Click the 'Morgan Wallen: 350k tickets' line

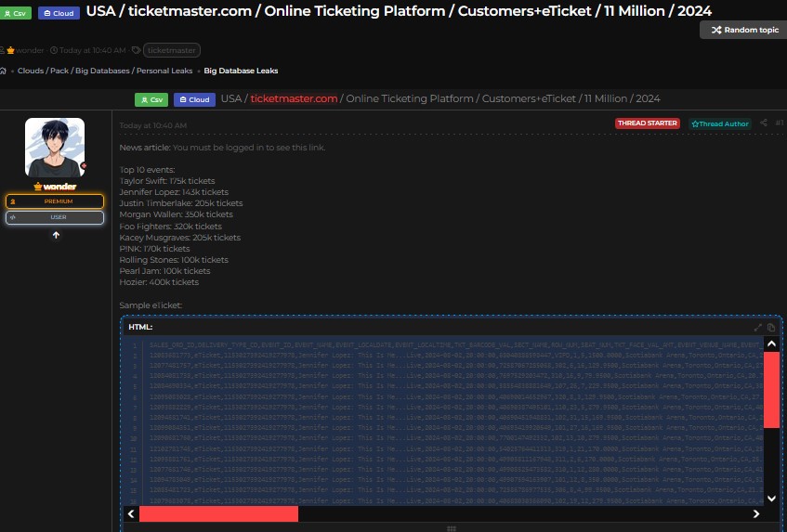[x=177, y=214]
